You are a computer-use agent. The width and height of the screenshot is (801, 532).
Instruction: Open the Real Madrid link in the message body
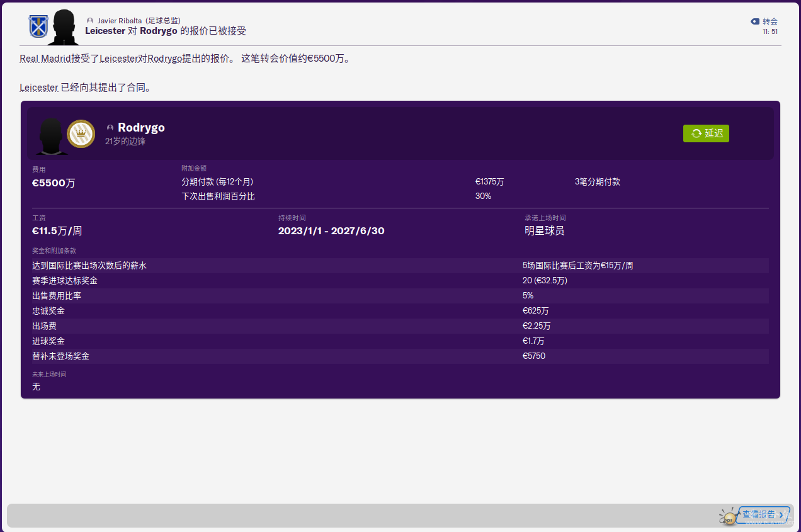coord(45,59)
